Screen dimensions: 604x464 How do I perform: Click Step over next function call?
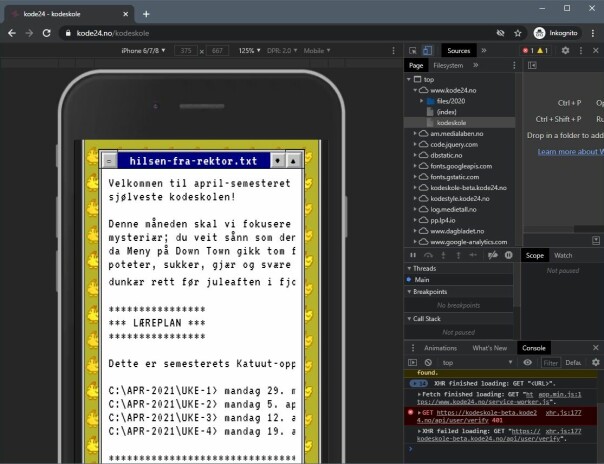click(x=428, y=255)
